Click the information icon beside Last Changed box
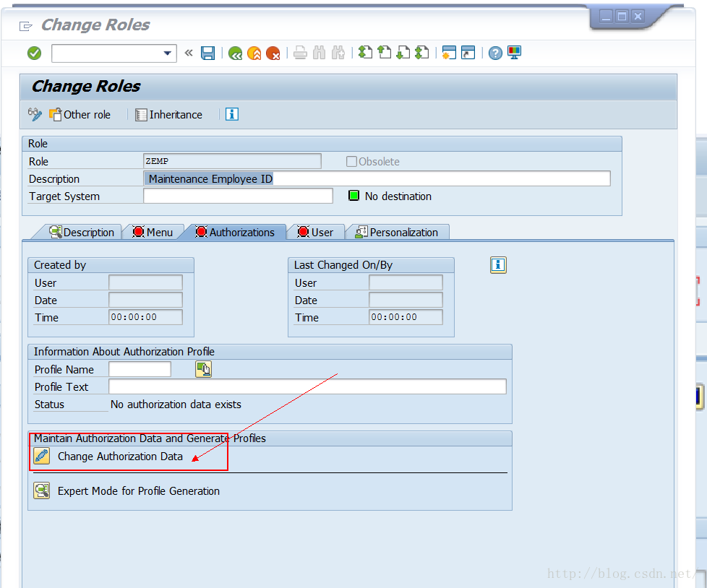The height and width of the screenshot is (588, 707). (498, 265)
